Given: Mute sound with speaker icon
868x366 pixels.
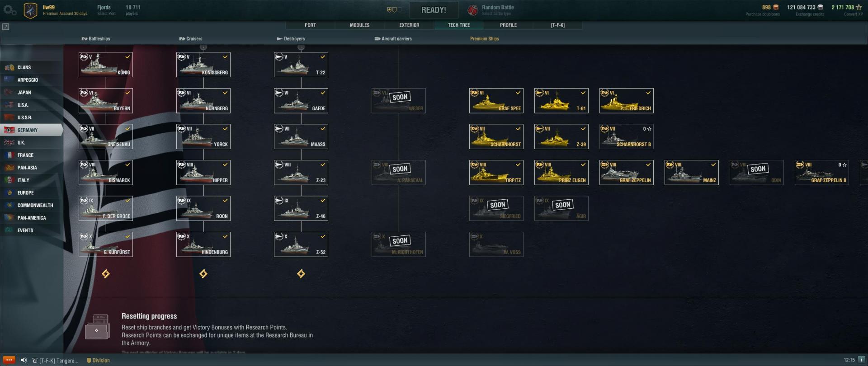Looking at the screenshot, I should click(x=24, y=360).
